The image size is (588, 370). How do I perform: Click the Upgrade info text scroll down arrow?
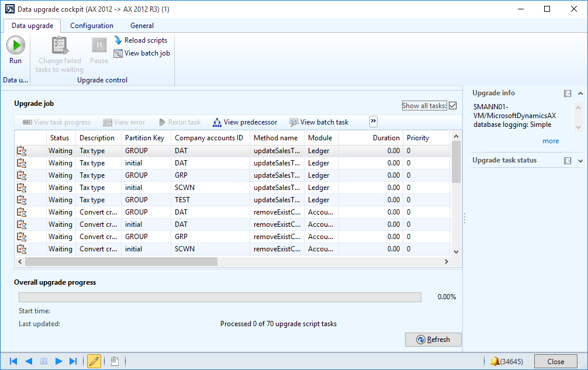tap(578, 127)
